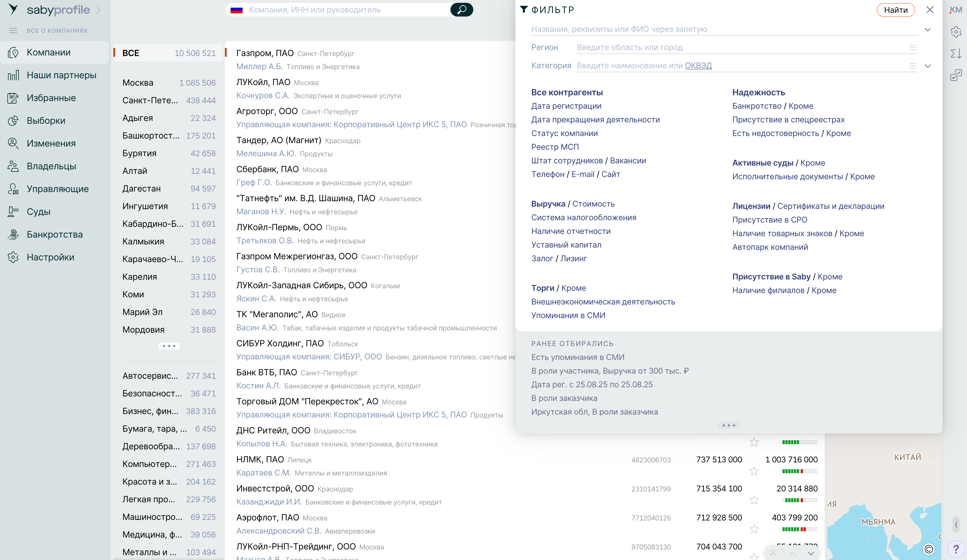
Task: Expand the Категория field chevron
Action: pos(927,66)
